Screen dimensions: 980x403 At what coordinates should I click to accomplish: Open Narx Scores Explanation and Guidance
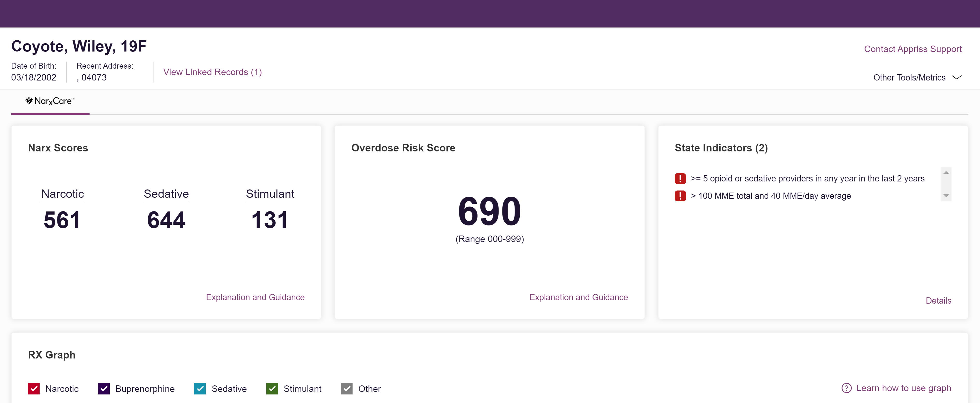(x=255, y=297)
